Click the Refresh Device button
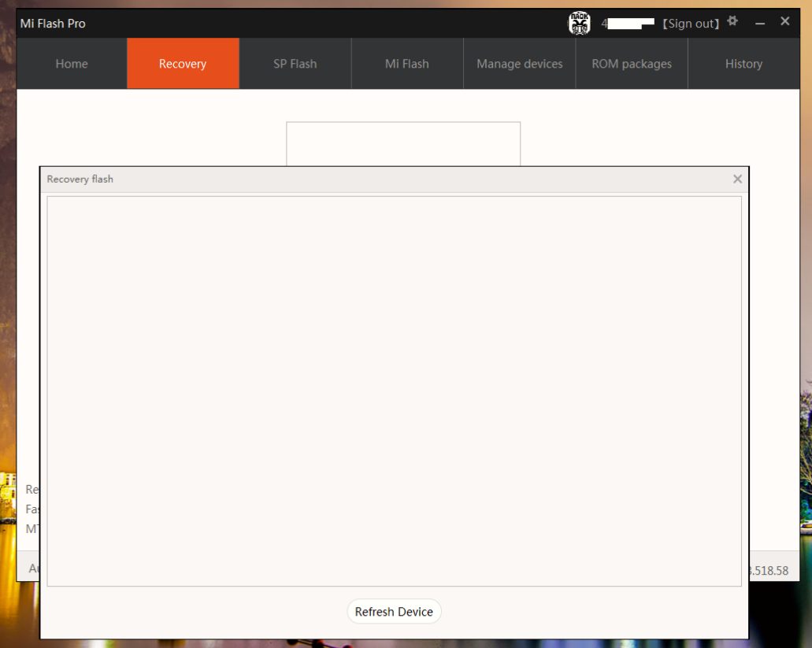The image size is (812, 648). pyautogui.click(x=394, y=611)
